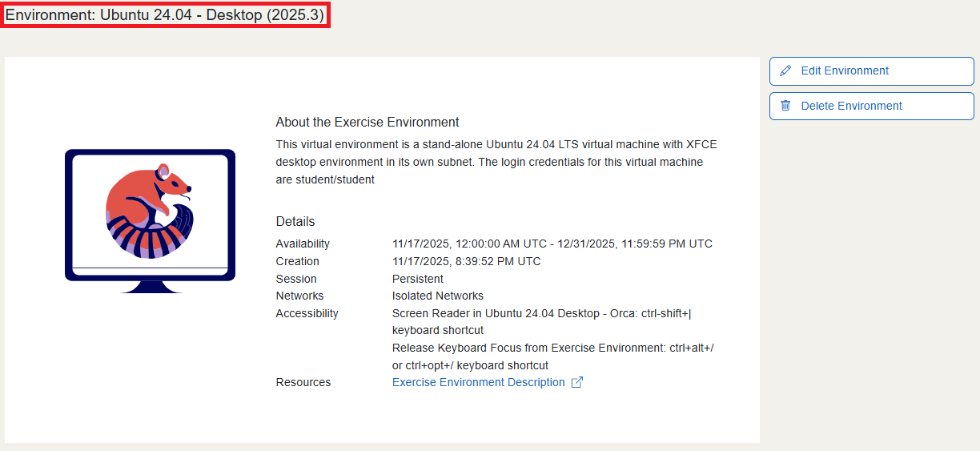Click the Ubuntu monitor illustration thumbnail
The image size is (980, 451).
[150, 221]
